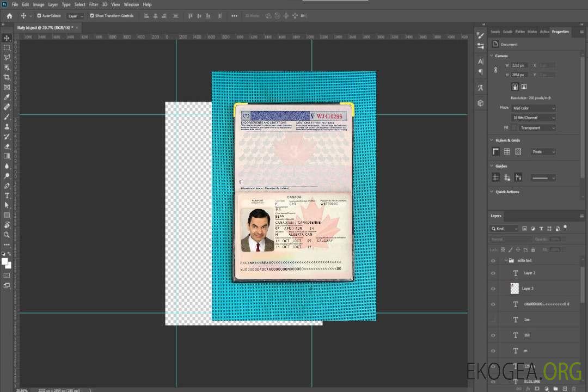
Task: Select the Hand tool
Action: [7, 225]
